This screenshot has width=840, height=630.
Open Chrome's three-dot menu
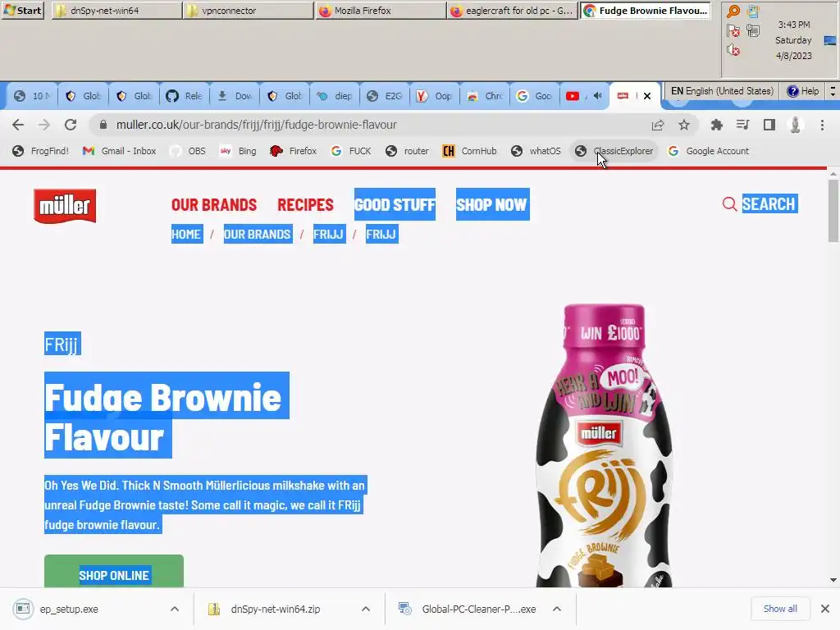click(x=822, y=125)
